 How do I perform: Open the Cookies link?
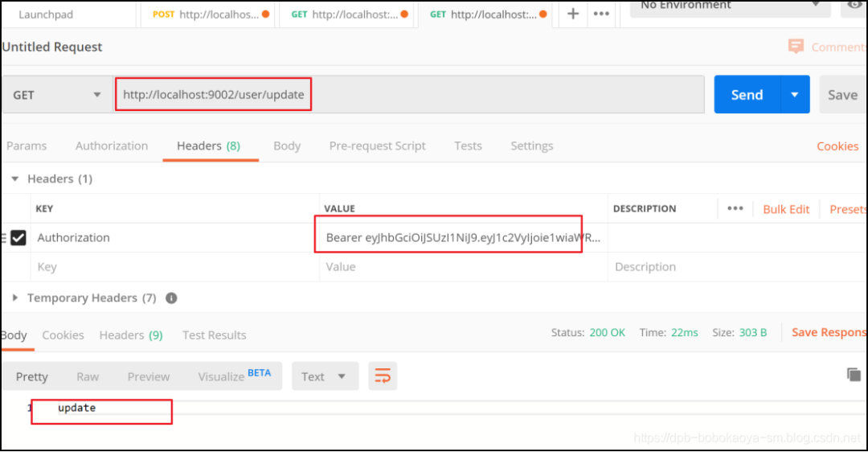837,146
